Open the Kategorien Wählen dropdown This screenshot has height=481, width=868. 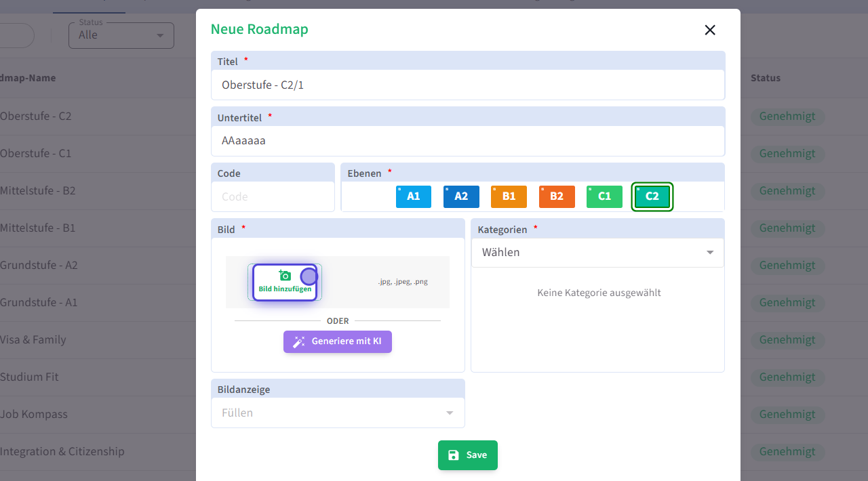[597, 253]
